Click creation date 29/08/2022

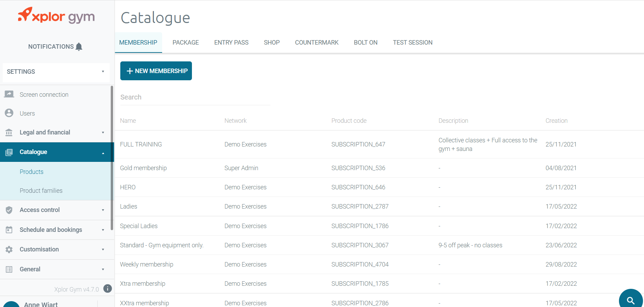point(561,264)
